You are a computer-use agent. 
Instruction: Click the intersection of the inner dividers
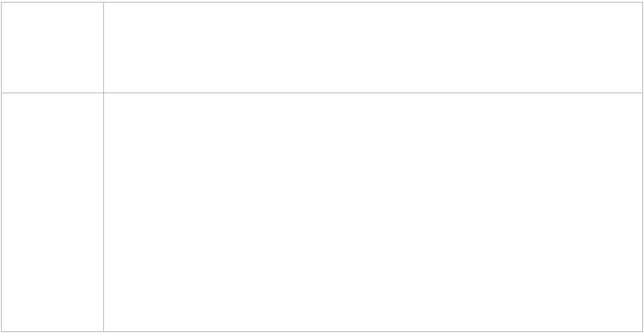[x=103, y=93]
